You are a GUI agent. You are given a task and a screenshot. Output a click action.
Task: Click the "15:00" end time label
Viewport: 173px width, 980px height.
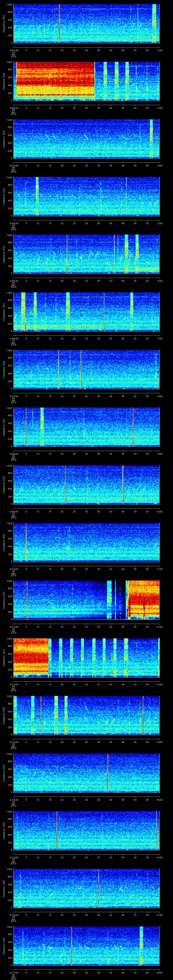[x=159, y=799]
